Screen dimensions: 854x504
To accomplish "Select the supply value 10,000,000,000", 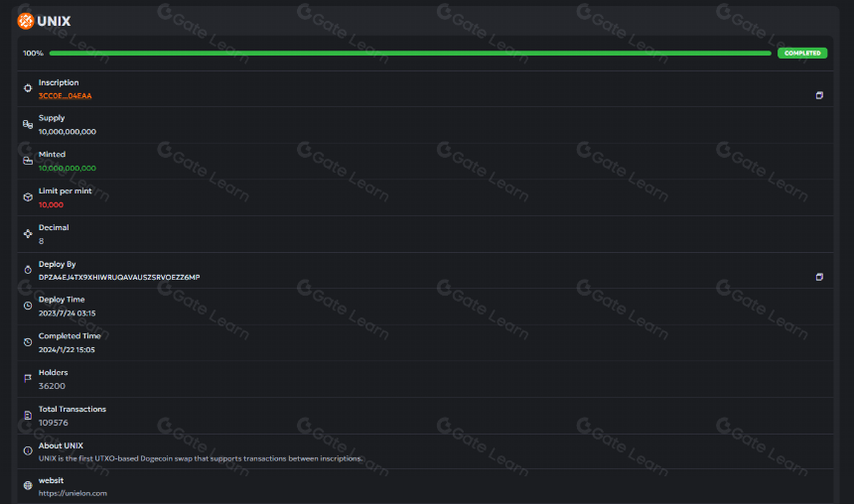I will (x=67, y=132).
